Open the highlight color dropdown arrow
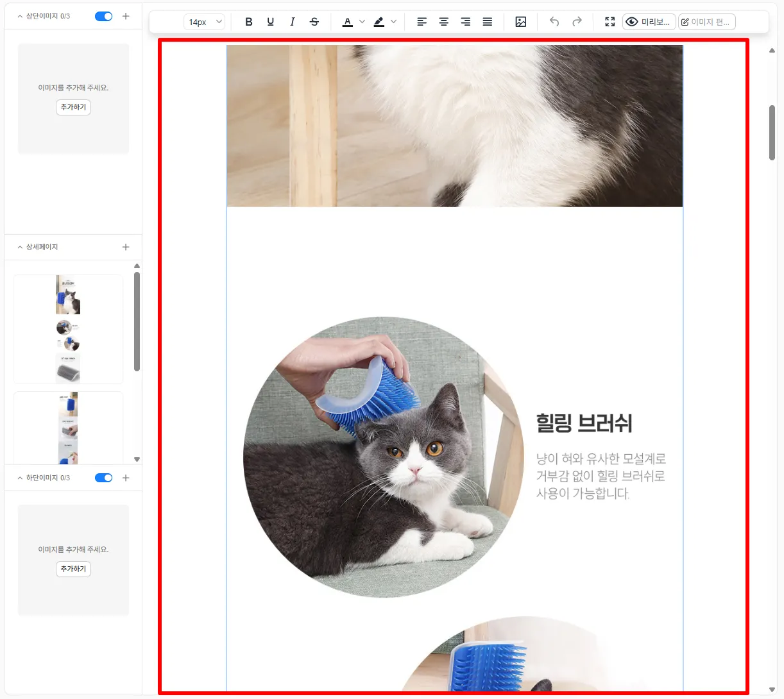Image resolution: width=784 pixels, height=699 pixels. click(393, 22)
